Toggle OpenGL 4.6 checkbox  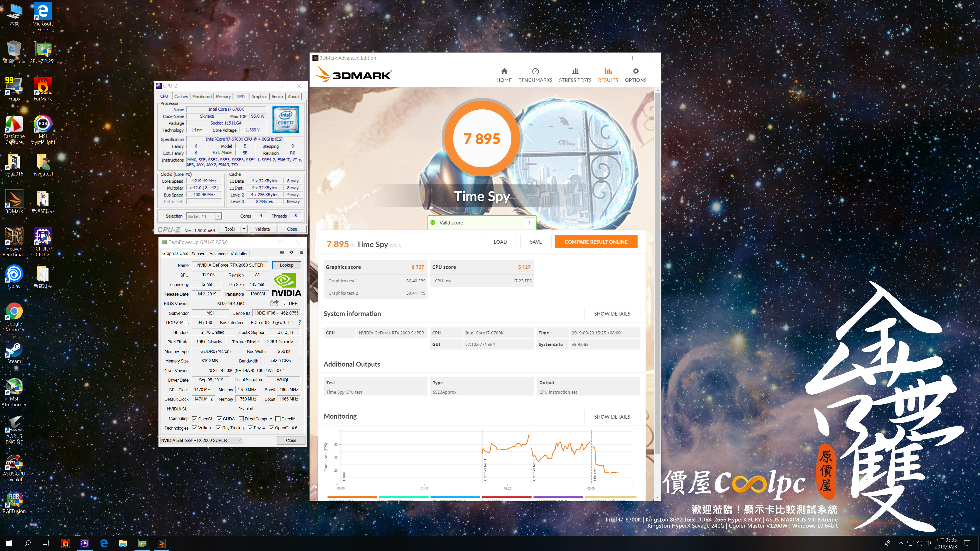(272, 428)
